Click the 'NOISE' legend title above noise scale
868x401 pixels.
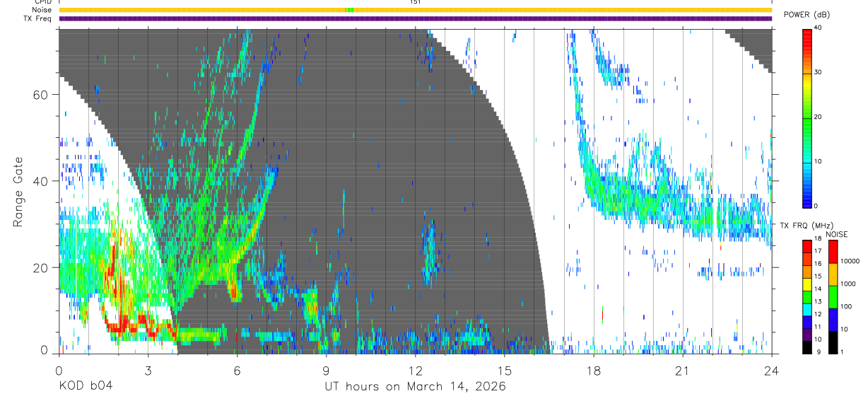[x=836, y=234]
